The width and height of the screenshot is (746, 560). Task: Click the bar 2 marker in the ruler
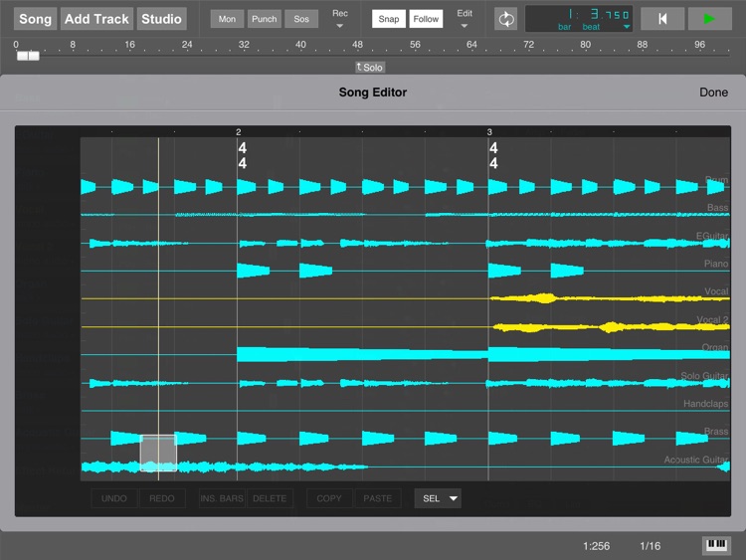pyautogui.click(x=239, y=131)
